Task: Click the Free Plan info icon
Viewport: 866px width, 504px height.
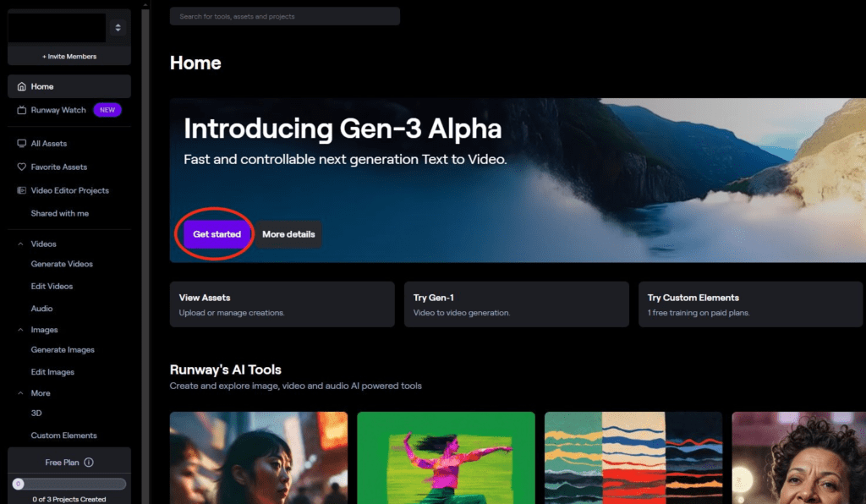Action: tap(88, 463)
